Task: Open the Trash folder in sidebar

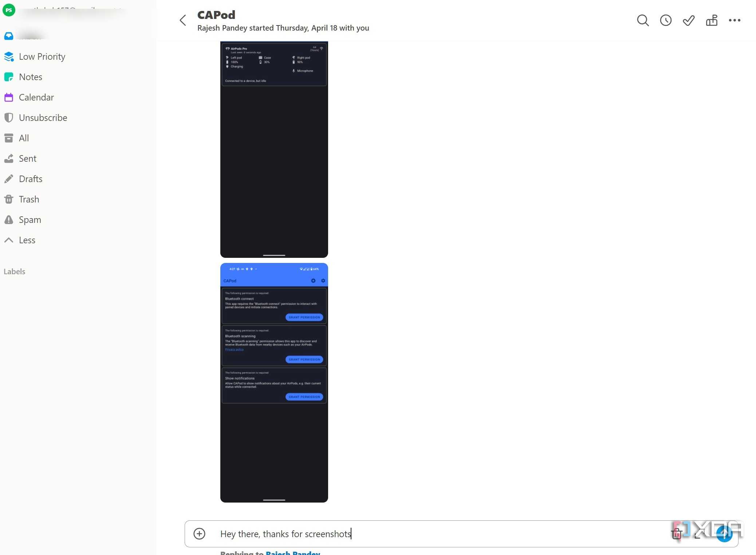Action: [x=29, y=199]
